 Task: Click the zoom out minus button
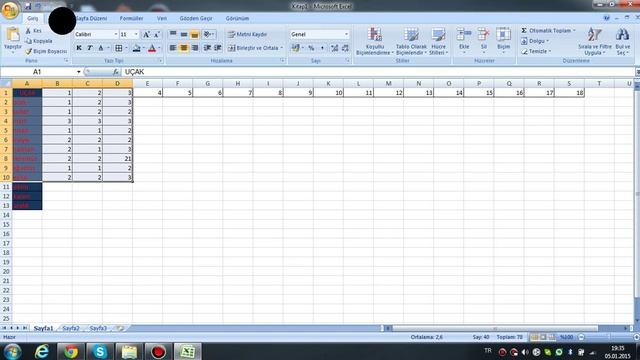coord(581,337)
